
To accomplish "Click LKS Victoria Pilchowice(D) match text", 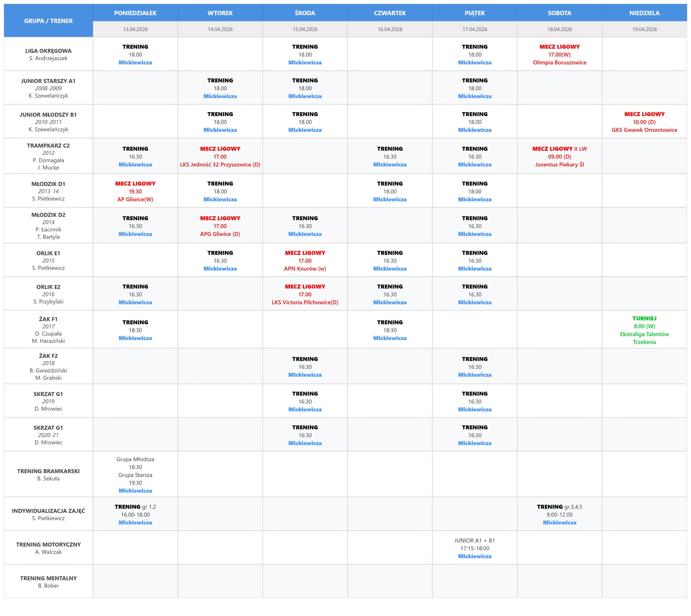I will (x=305, y=302).
